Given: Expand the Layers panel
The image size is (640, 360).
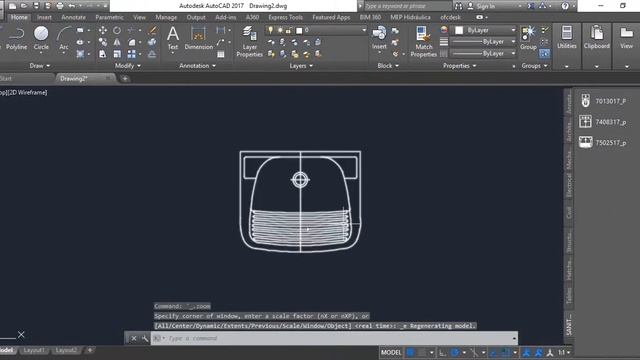Looking at the screenshot, I should pyautogui.click(x=301, y=66).
